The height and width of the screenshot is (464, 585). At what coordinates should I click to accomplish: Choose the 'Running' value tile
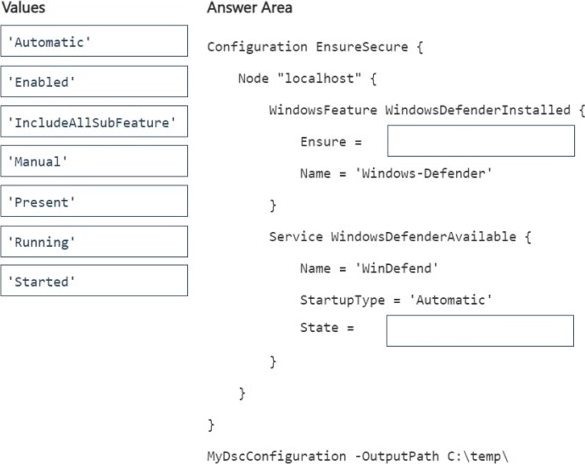tap(94, 241)
